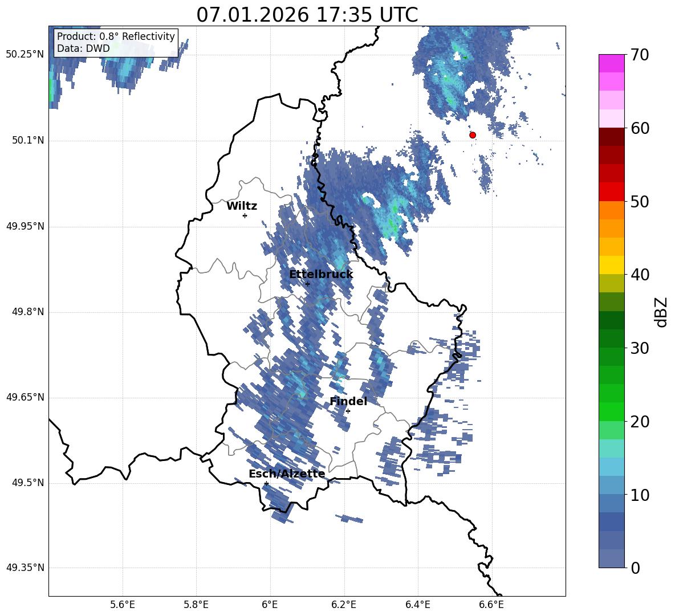
Task: Click the Wiltz station cross marker
Action: point(245,215)
